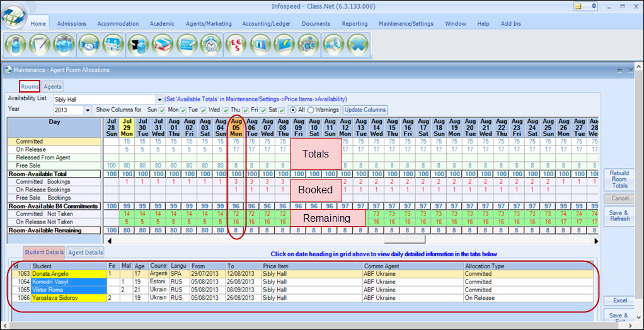
Task: Click the graduate student toolbar icon
Action: (x=16, y=46)
